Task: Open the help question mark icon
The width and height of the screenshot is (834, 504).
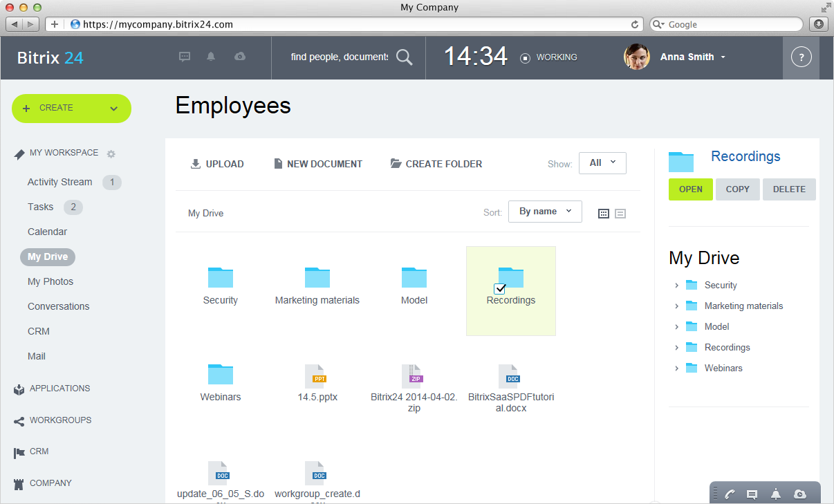Action: tap(801, 57)
